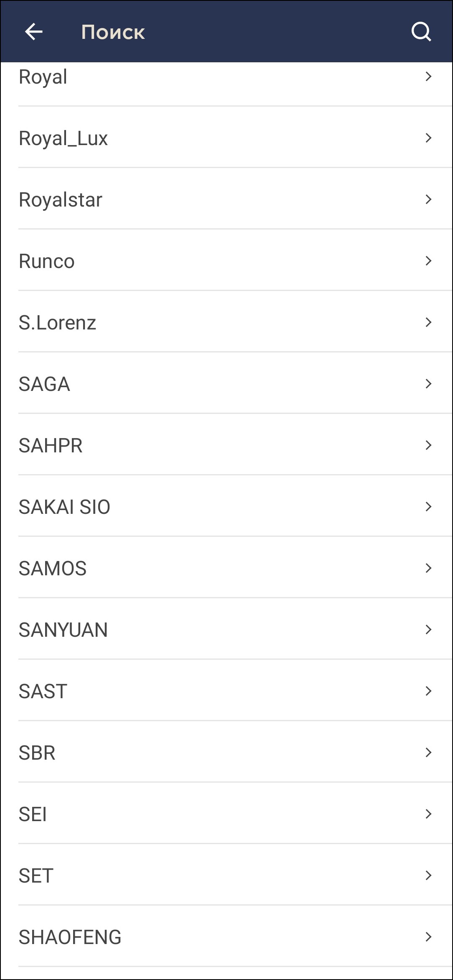Select SAKAI SIO brand

(64, 507)
